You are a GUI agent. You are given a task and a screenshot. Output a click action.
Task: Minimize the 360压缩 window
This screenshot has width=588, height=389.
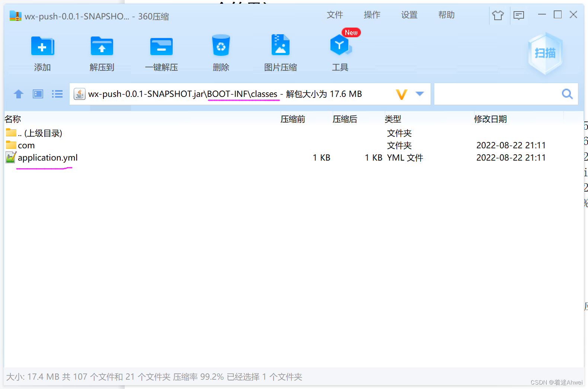(542, 15)
